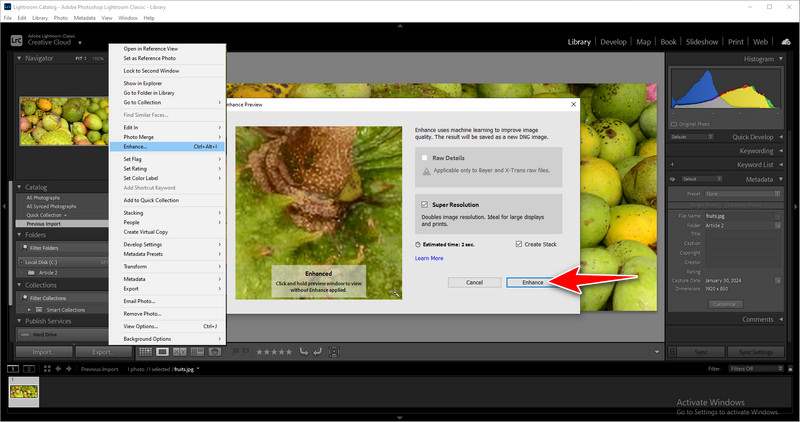Expand the Publish Services panel
This screenshot has height=422, width=800.
click(19, 321)
